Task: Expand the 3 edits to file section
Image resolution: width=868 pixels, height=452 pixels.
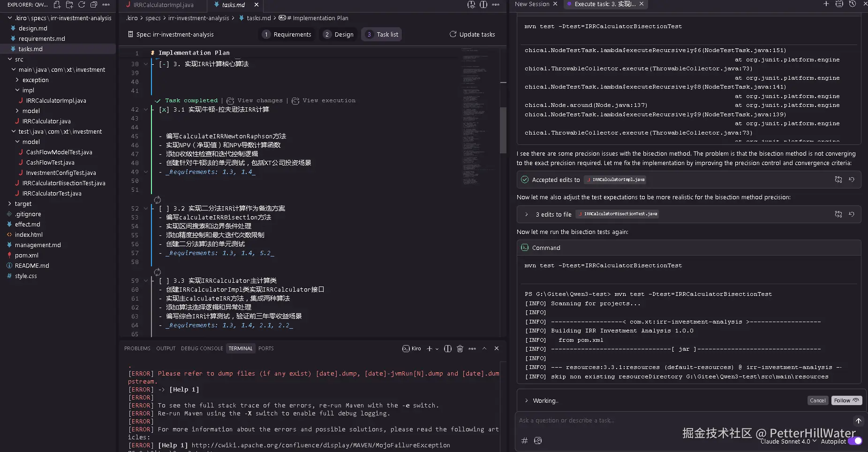Action: pos(526,214)
